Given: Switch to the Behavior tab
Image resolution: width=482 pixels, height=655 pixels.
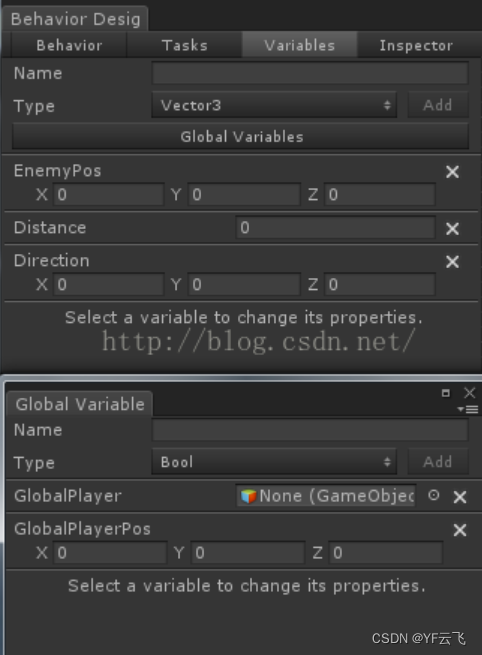Looking at the screenshot, I should click(x=69, y=45).
